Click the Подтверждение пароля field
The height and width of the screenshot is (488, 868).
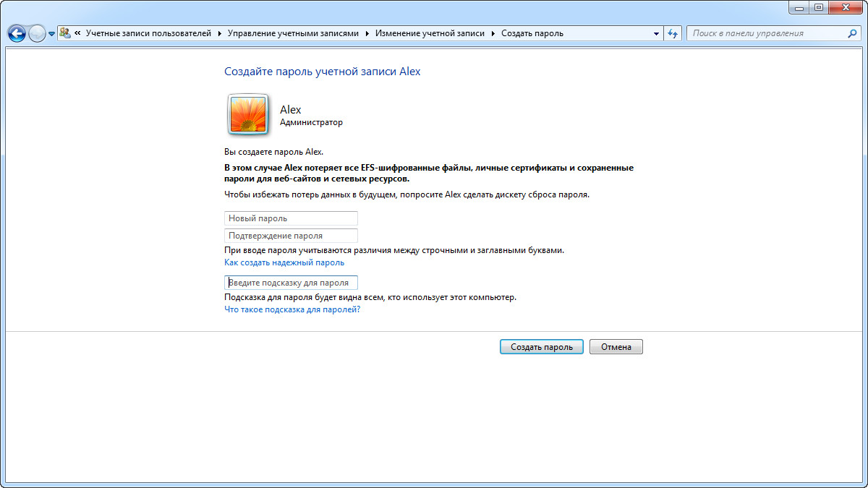tap(291, 236)
